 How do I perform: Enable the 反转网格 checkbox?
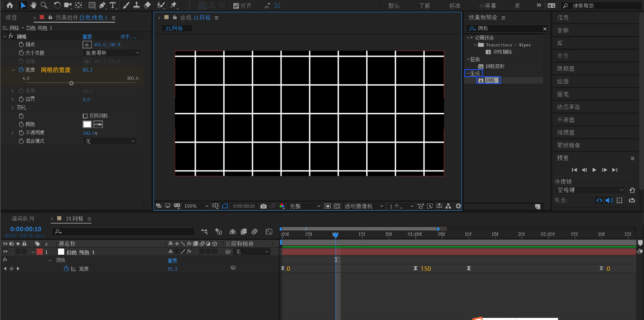tap(85, 116)
